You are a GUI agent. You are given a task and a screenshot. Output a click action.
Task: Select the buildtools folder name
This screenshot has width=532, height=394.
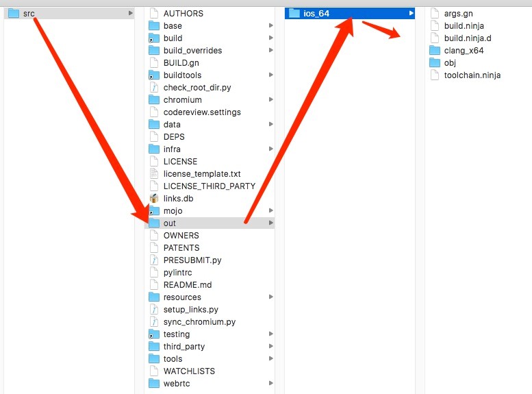coord(183,75)
